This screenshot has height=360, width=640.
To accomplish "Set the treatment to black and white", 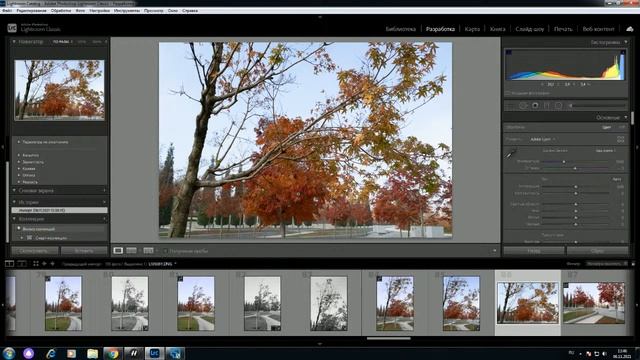I will pos(621,127).
